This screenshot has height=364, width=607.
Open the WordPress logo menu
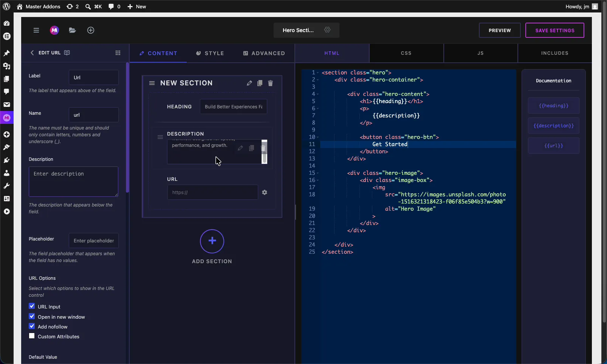click(x=6, y=6)
